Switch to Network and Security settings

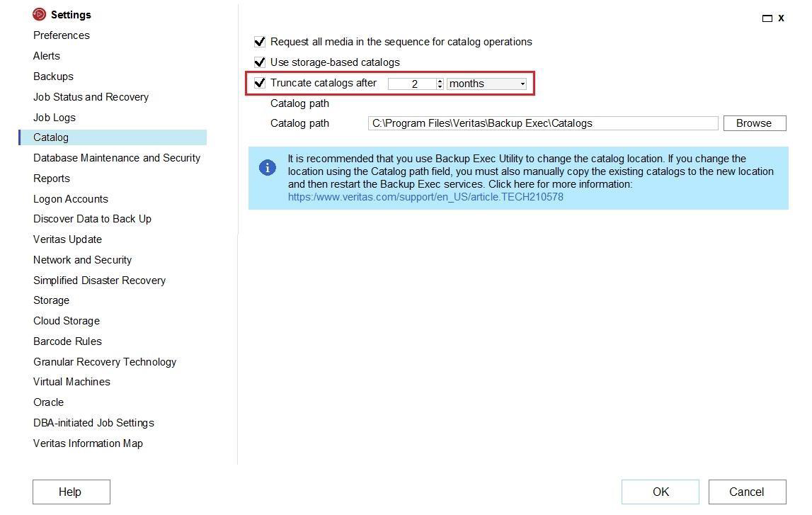pos(82,260)
